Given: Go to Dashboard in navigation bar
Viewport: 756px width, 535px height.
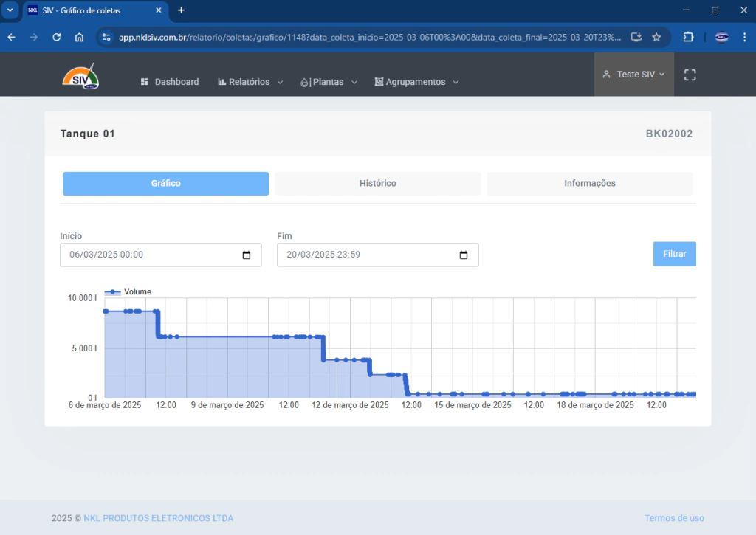Looking at the screenshot, I should click(x=170, y=82).
